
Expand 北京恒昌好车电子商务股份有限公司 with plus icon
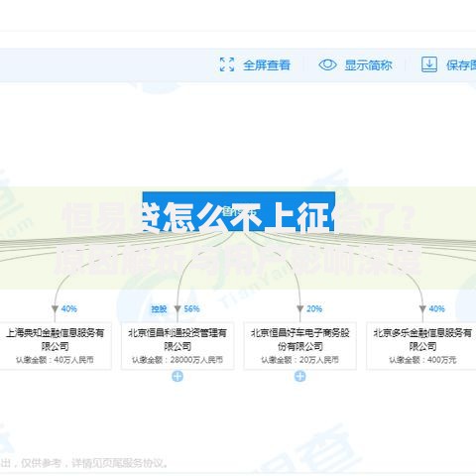(x=300, y=376)
